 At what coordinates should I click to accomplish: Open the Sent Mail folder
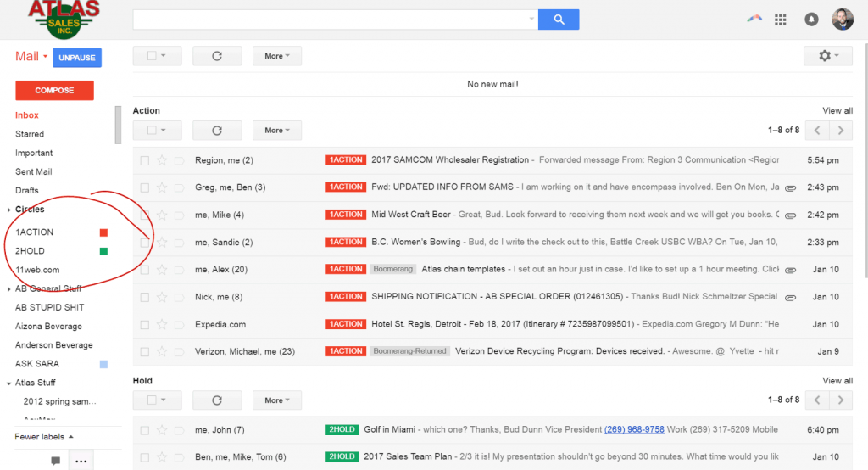33,172
